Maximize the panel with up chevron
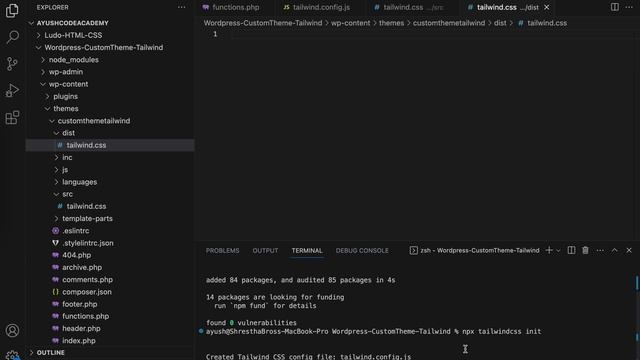Screen dimensions: 640x360 (614, 250)
